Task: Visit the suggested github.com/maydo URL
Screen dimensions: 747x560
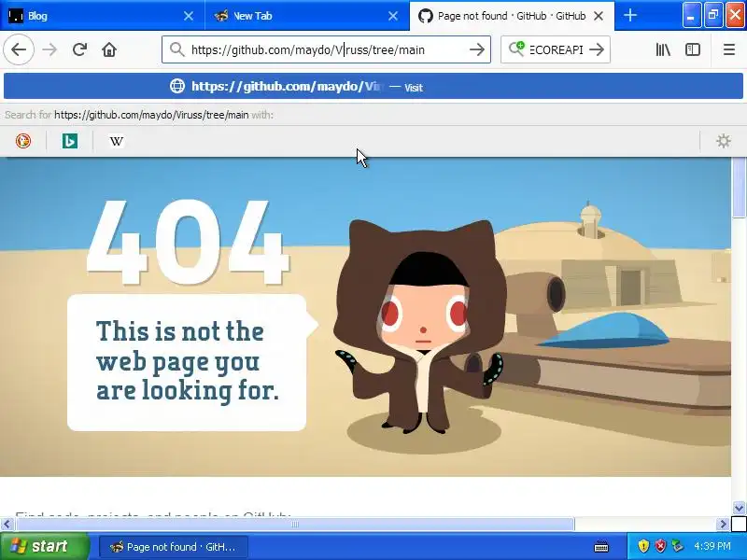Action: [x=373, y=86]
